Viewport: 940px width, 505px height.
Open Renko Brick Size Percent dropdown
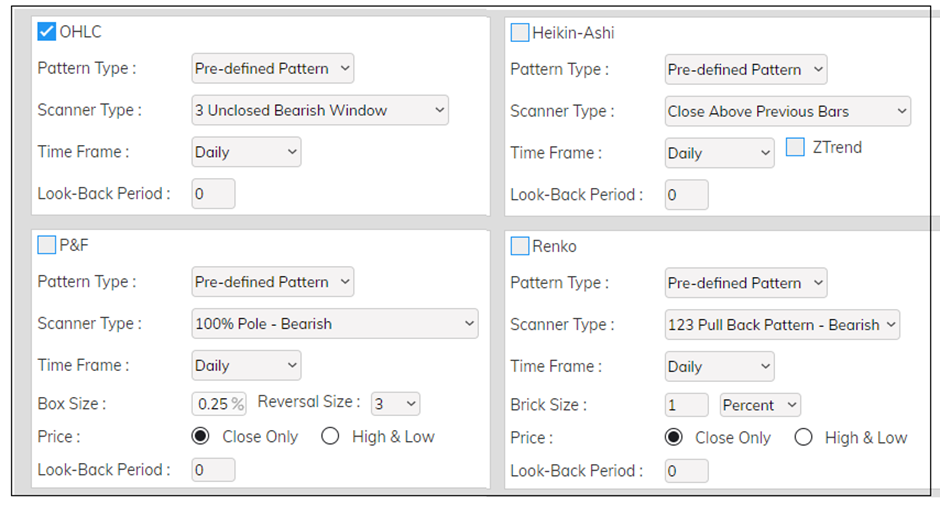pos(760,405)
